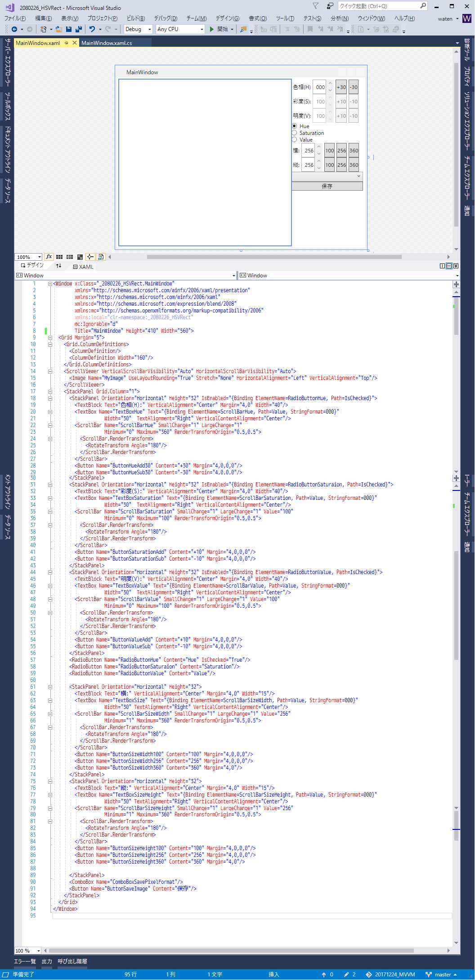This screenshot has height=980, width=475.
Task: Click the horizontal split layout icon
Action: [449, 266]
